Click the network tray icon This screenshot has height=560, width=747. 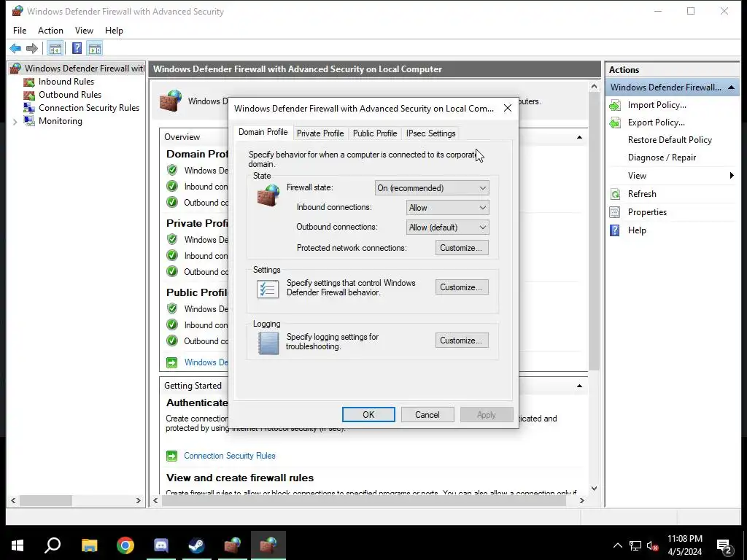click(x=635, y=546)
